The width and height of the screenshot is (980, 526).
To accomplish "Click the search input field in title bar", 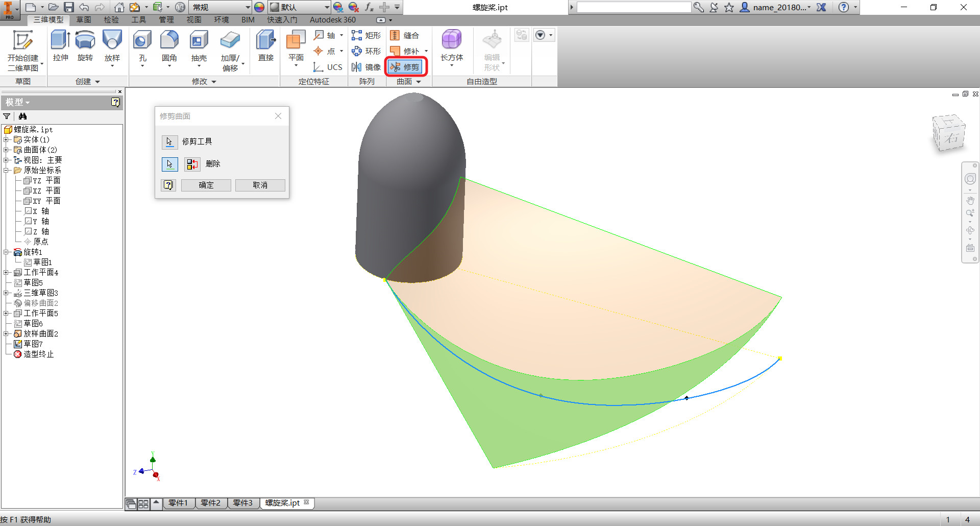I will coord(634,7).
